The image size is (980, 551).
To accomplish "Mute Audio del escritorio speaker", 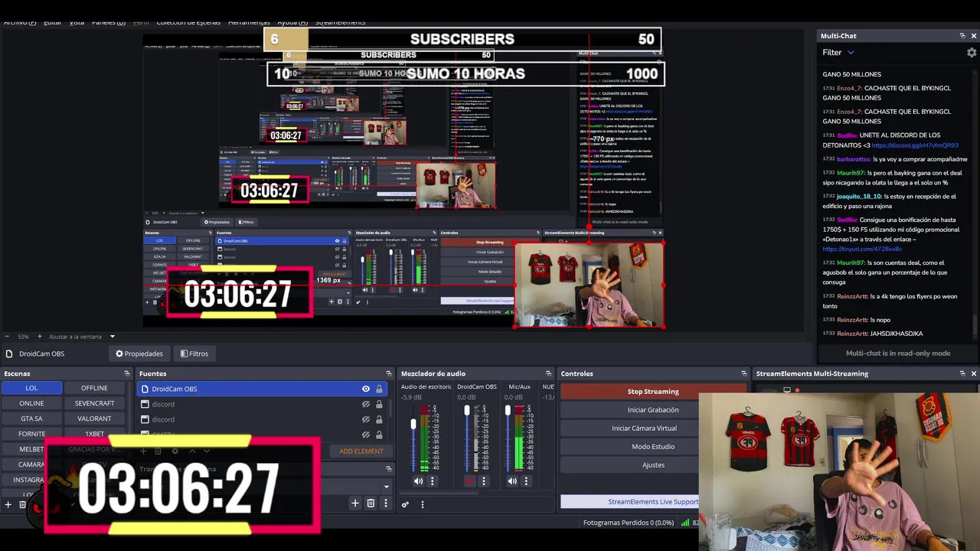I will [x=418, y=481].
